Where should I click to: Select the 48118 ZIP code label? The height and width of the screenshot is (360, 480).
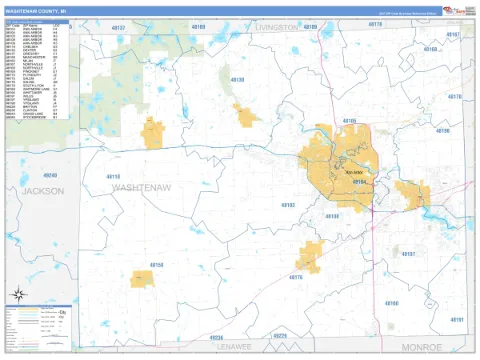113,176
